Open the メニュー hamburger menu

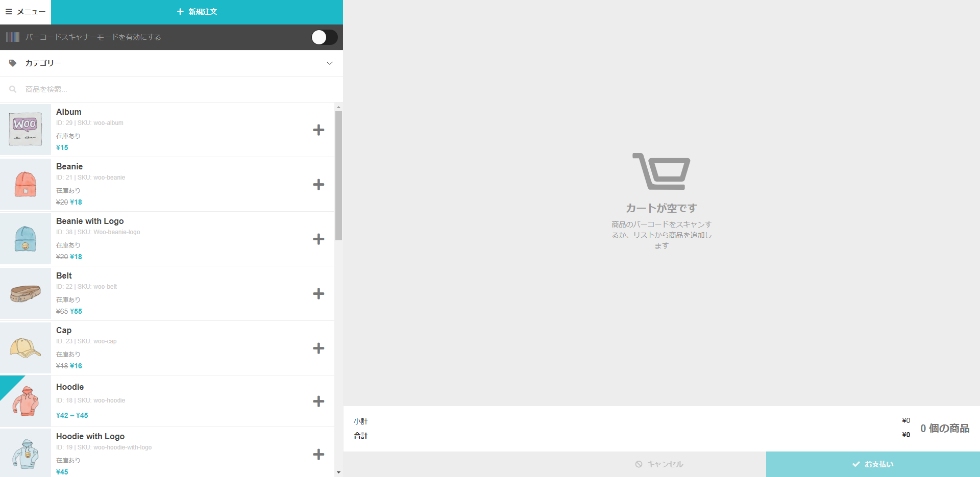[x=26, y=12]
